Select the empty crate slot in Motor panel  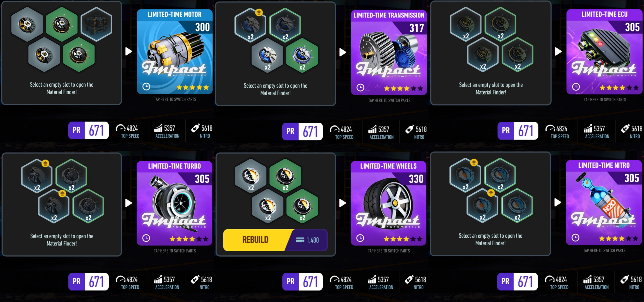96,24
